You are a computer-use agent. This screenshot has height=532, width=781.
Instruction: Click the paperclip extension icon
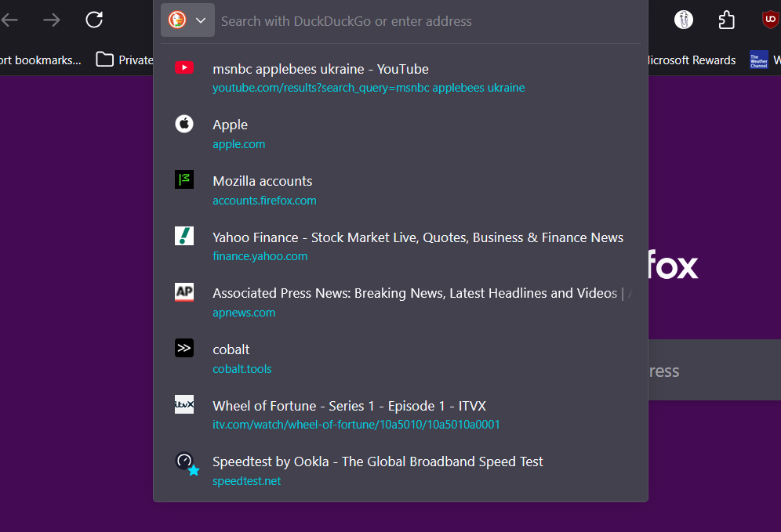[x=685, y=20]
